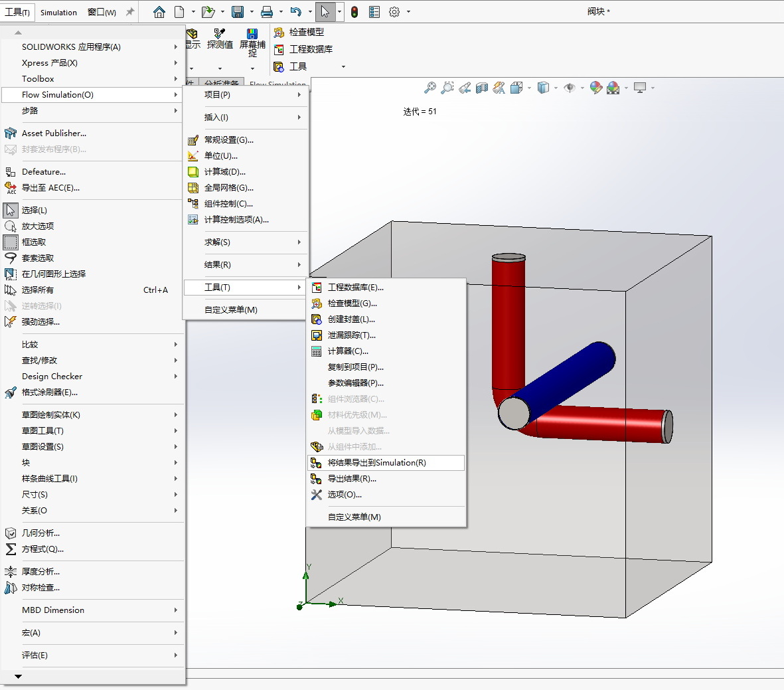
Task: Click the Print icon
Action: coord(267,12)
